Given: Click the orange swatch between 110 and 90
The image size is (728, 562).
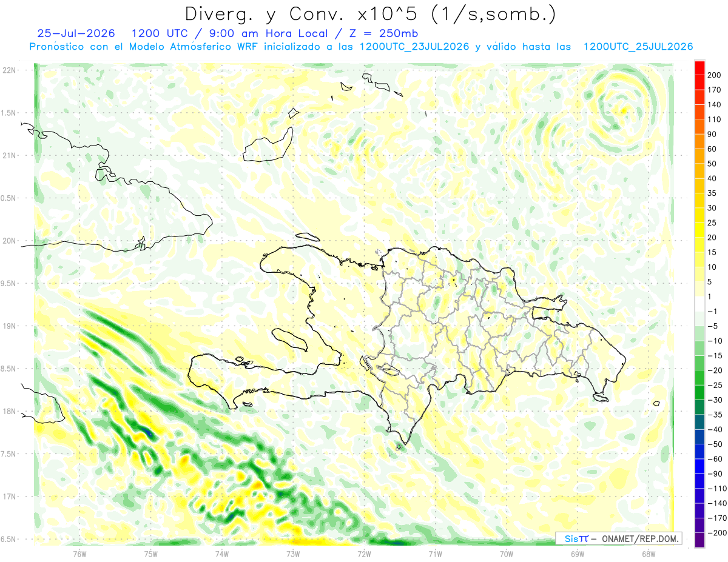Looking at the screenshot, I should (x=699, y=127).
